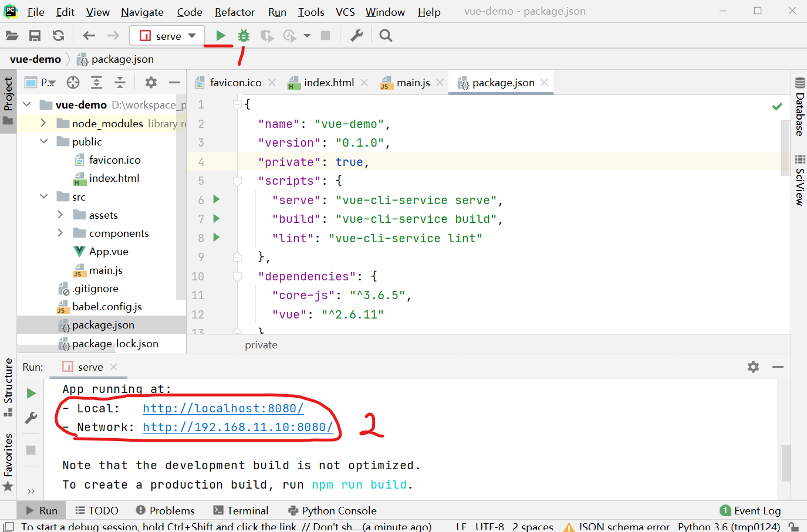Open the TODO tool window
The width and height of the screenshot is (807, 532).
point(97,510)
